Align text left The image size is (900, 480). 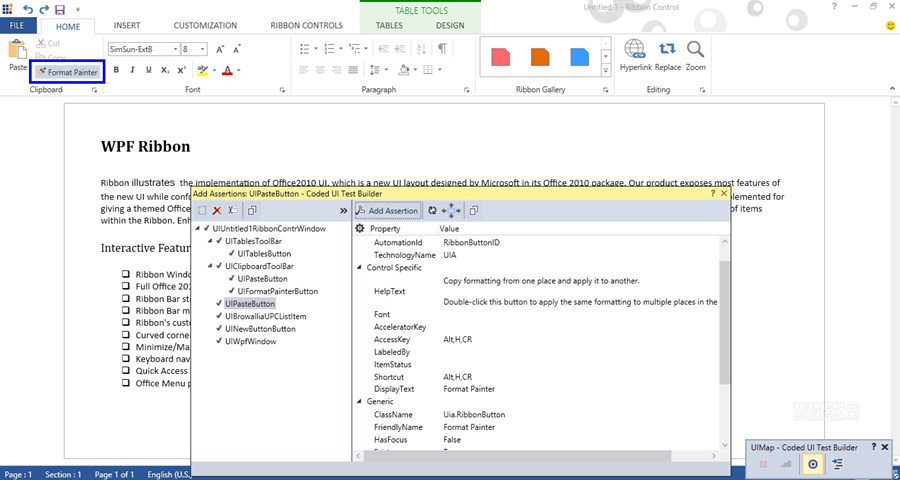tap(304, 70)
